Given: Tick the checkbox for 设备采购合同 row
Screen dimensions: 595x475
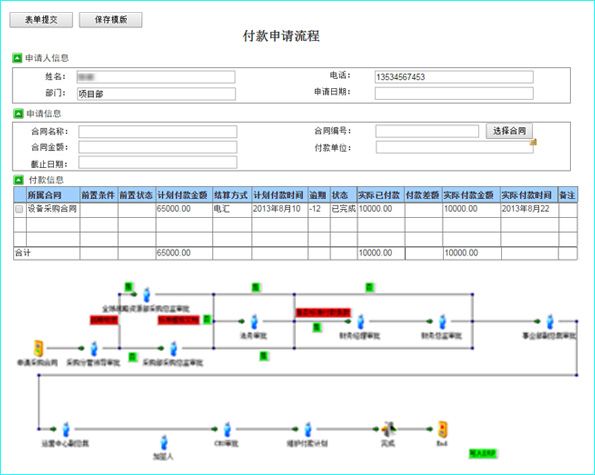Looking at the screenshot, I should 19,209.
